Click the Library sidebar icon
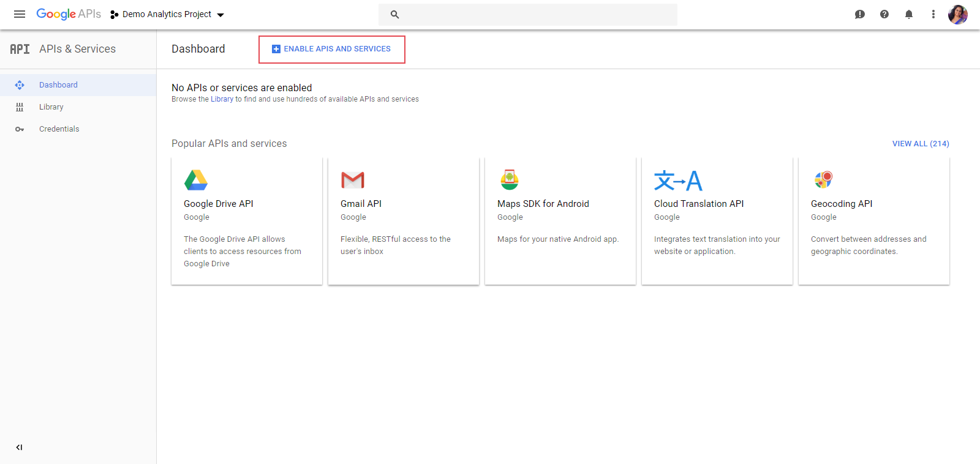Image resolution: width=980 pixels, height=464 pixels. click(x=20, y=107)
